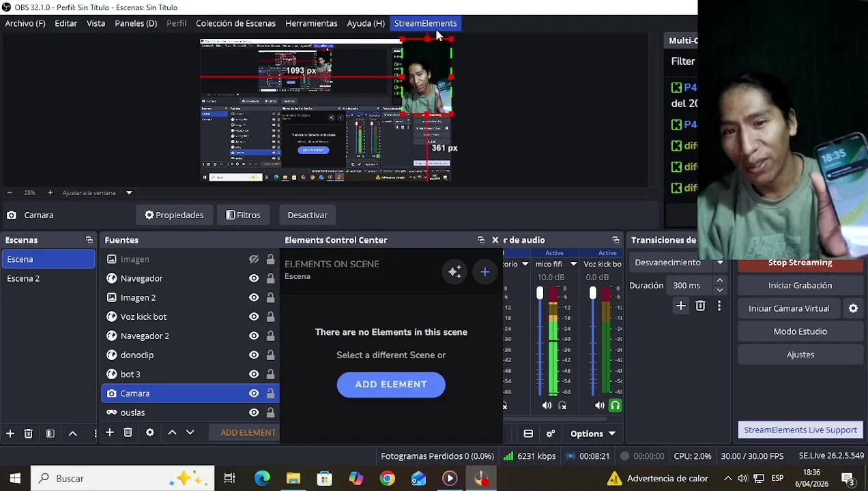Adjust the Voz kick bot volume fader
The height and width of the screenshot is (491, 868).
pyautogui.click(x=592, y=294)
